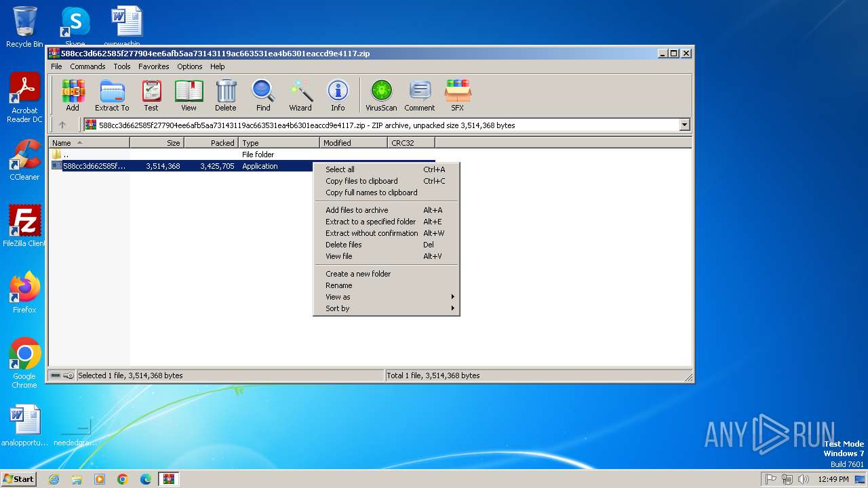Viewport: 868px width, 488px height.
Task: Sort by the Packed column header
Action: (211, 143)
